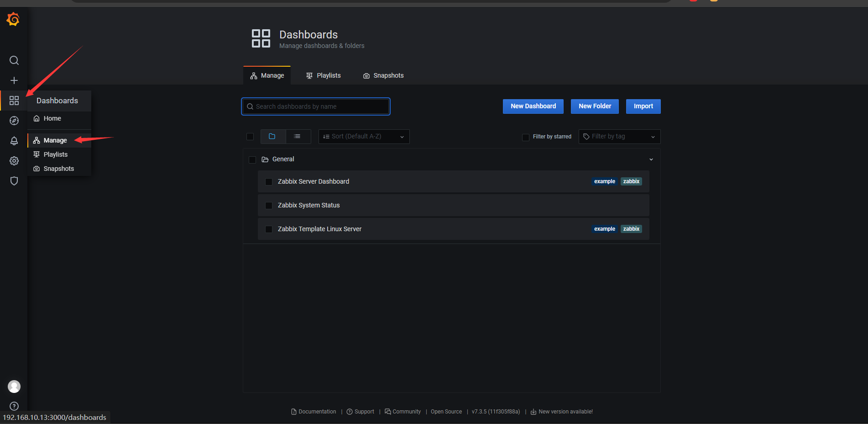Check the Zabbix Server Dashboard checkbox
Viewport: 868px width, 424px height.
tap(269, 182)
